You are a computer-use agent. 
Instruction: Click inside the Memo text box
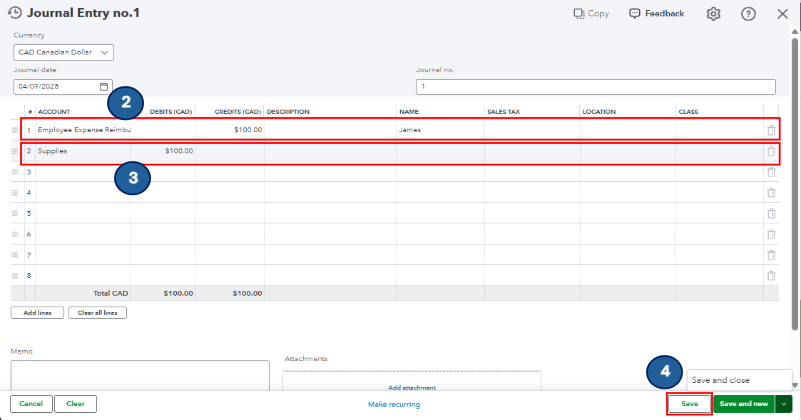(140, 376)
